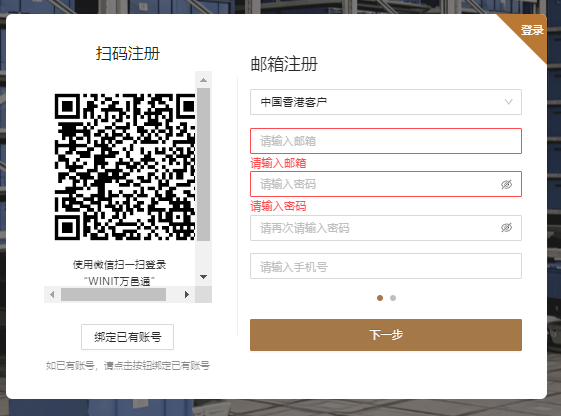Click the 扫码注册 heading

(128, 54)
